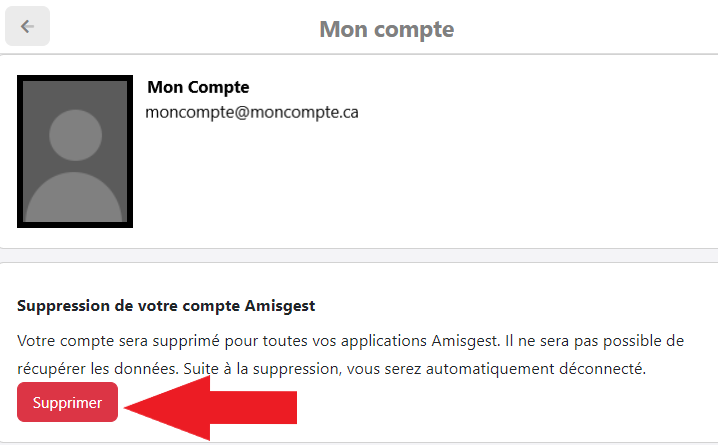Image resolution: width=718 pixels, height=445 pixels.
Task: Click the blank header area right of the title
Action: 586,27
